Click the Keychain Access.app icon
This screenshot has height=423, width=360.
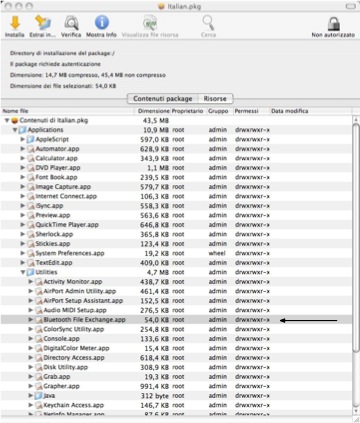pyautogui.click(x=39, y=405)
